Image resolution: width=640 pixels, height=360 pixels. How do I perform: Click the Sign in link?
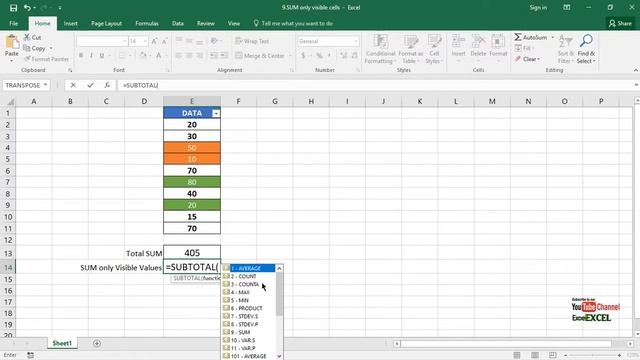coord(538,7)
